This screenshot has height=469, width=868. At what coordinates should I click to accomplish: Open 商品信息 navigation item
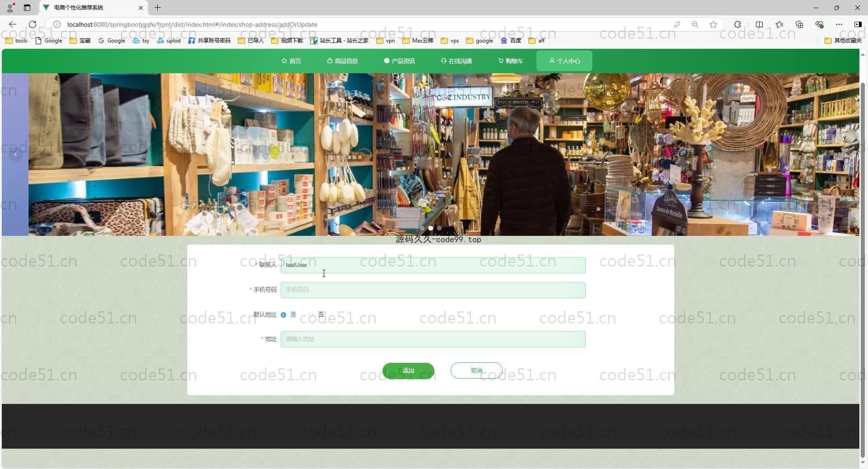[x=342, y=61]
